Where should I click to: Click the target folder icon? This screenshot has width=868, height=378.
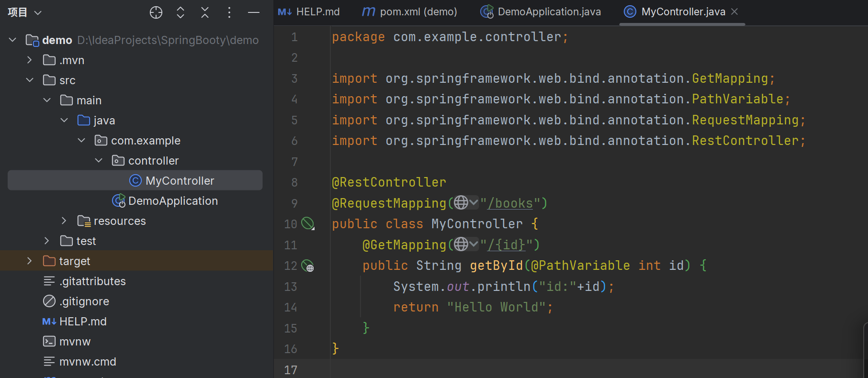click(49, 261)
